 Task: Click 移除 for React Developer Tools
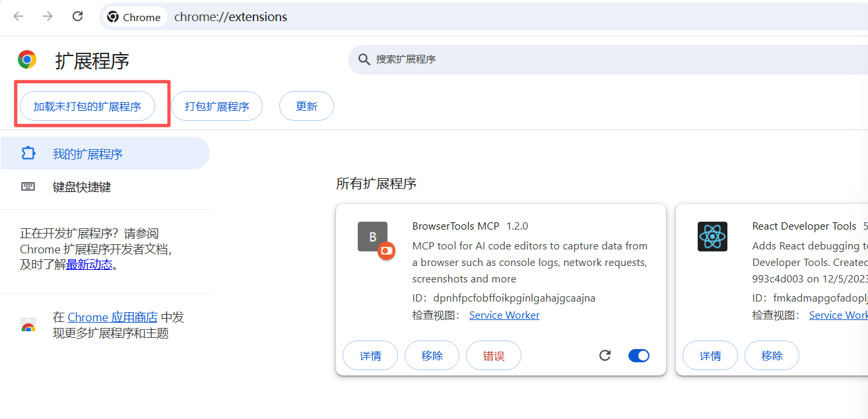coord(772,356)
